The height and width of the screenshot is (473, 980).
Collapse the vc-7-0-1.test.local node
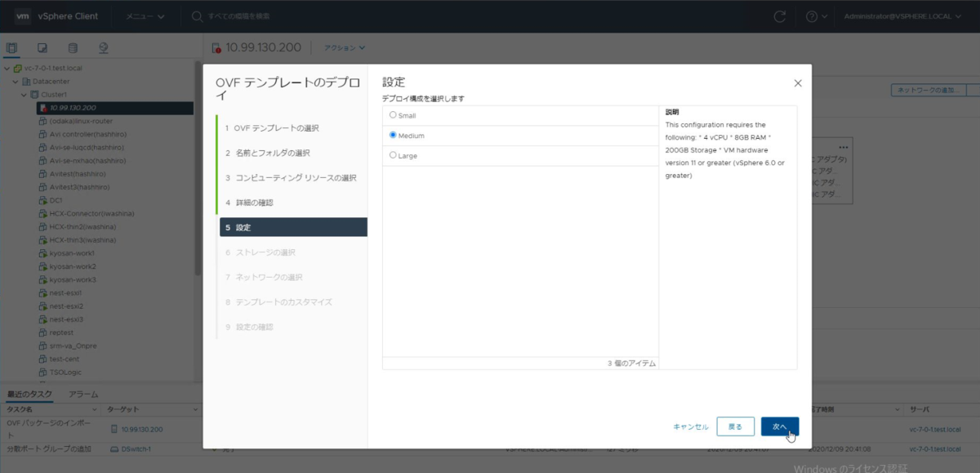7,68
